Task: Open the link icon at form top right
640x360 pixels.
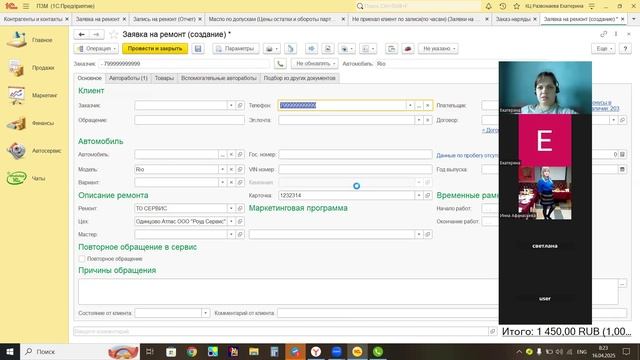Action: click(604, 34)
